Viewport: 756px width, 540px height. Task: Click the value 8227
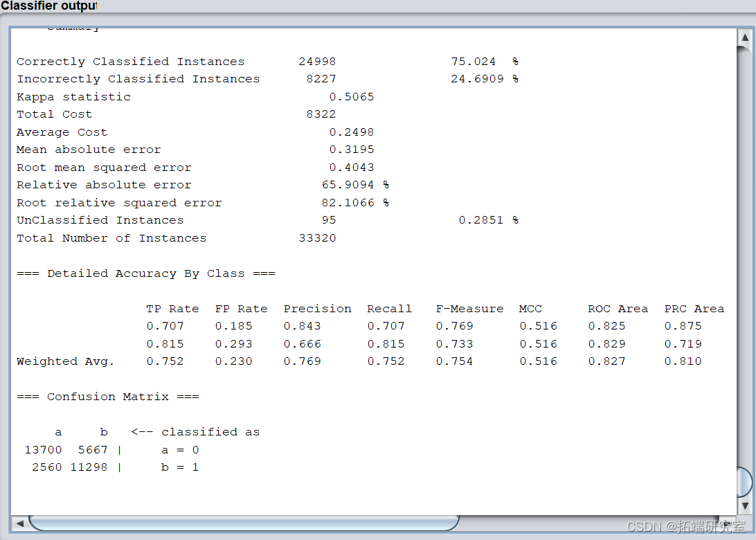click(321, 79)
